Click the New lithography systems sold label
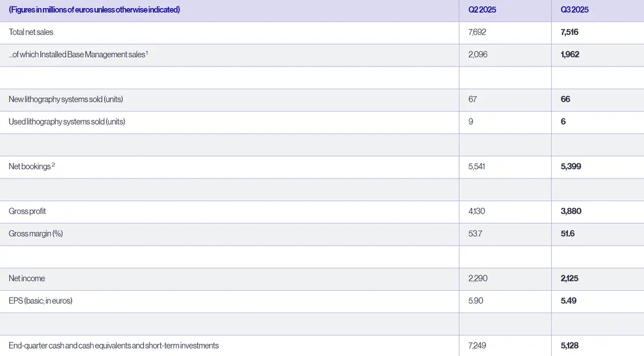The height and width of the screenshot is (356, 644). [66, 99]
